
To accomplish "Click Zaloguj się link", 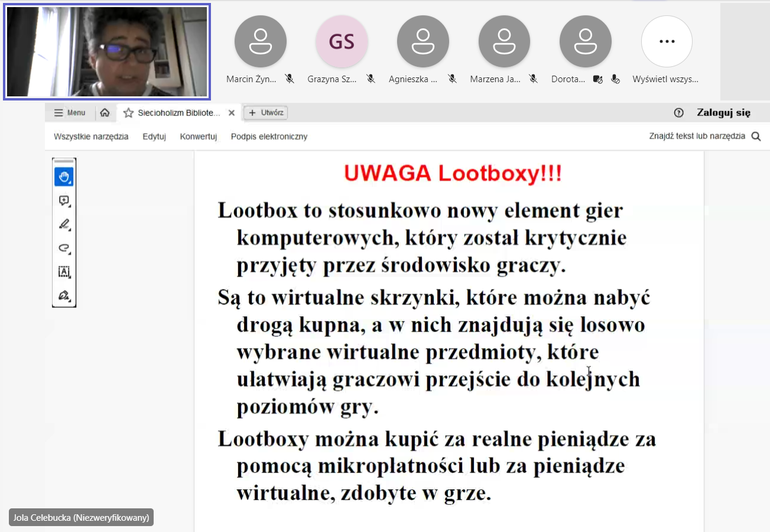I will [724, 113].
